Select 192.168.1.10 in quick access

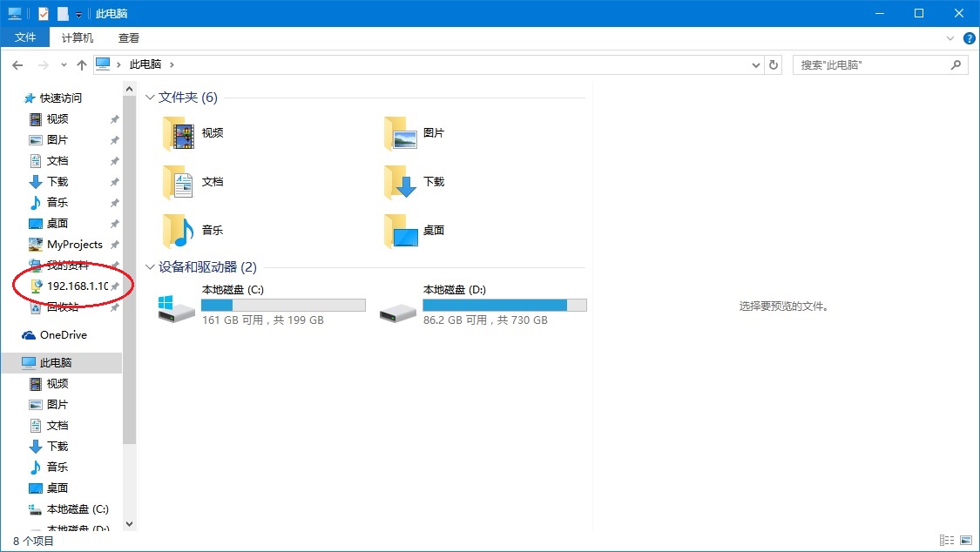(77, 286)
